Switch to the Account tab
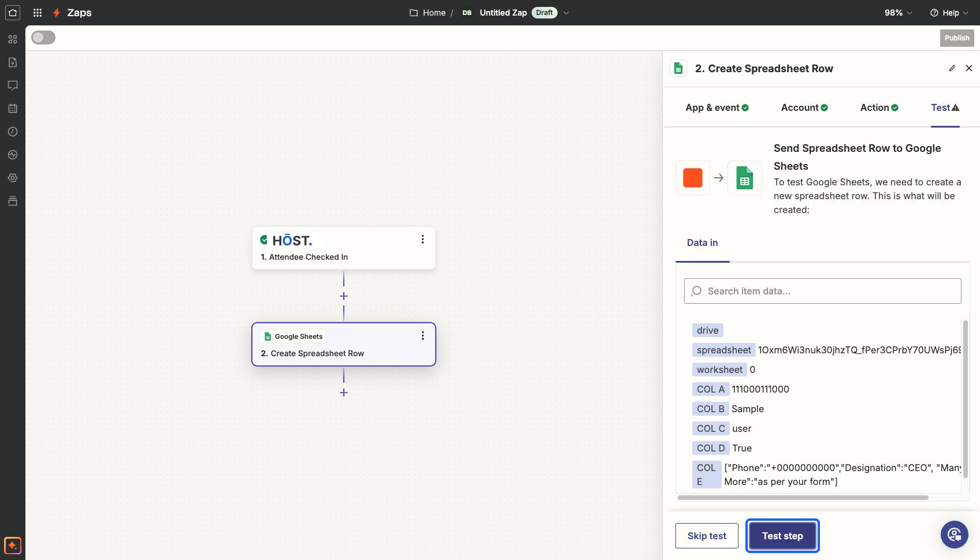The image size is (980, 560). point(804,107)
